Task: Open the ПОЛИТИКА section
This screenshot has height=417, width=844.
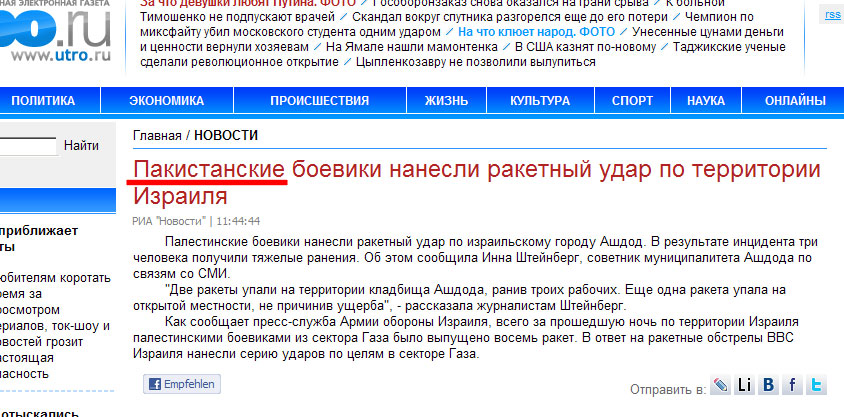Action: pyautogui.click(x=43, y=101)
